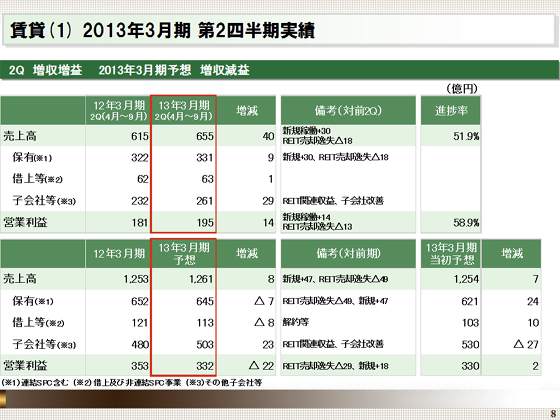Viewport: 560px width, 420px height.
Task: Click the 増減 value 23
Action: click(x=268, y=345)
